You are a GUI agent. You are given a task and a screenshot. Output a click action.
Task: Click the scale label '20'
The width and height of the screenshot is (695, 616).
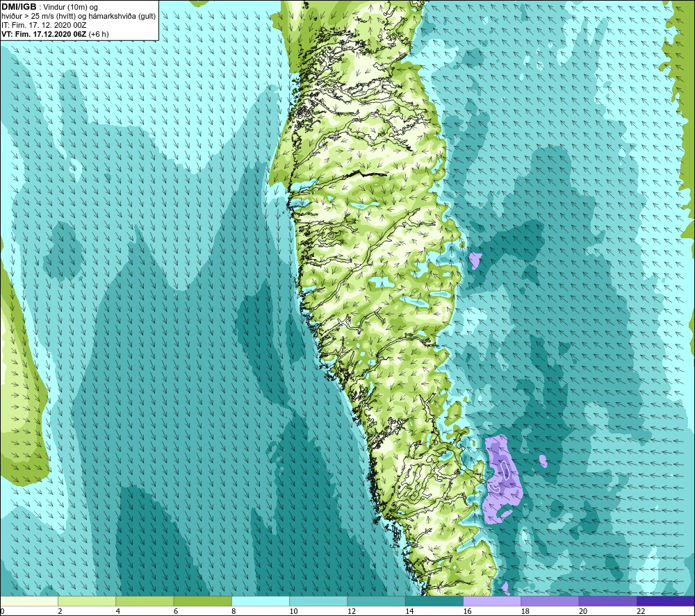[583, 611]
